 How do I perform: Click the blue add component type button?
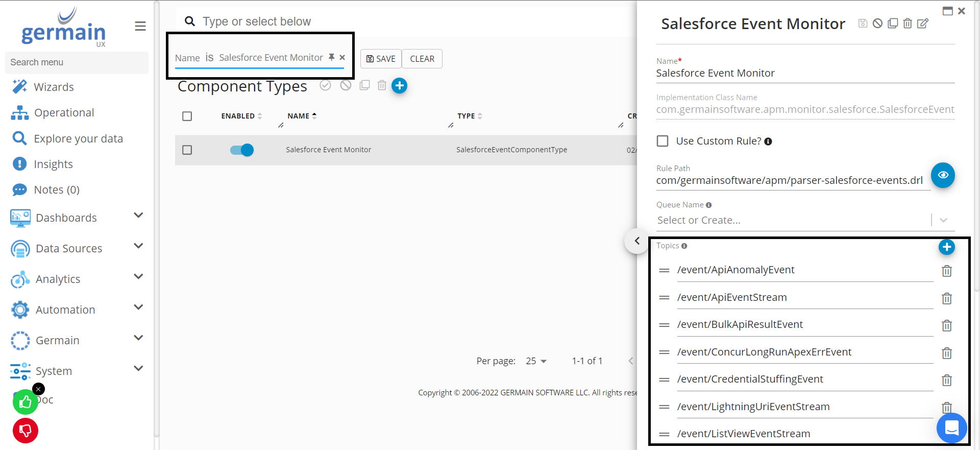(x=399, y=86)
